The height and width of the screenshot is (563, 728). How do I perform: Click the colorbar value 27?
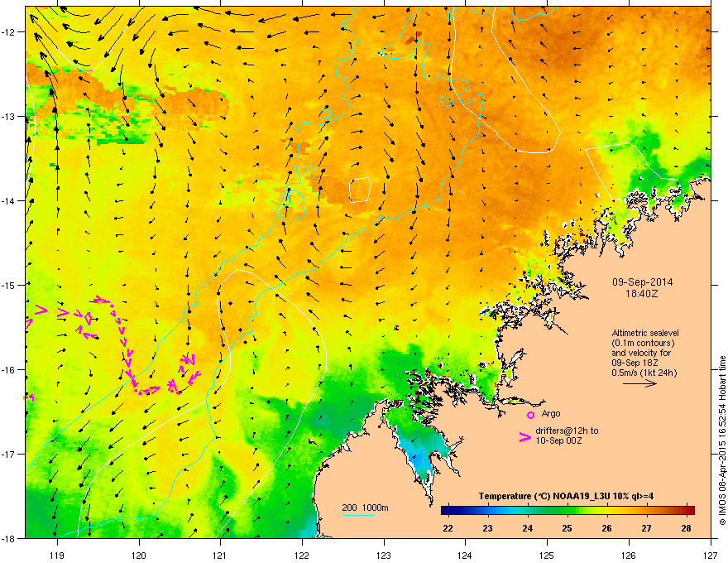pyautogui.click(x=646, y=528)
